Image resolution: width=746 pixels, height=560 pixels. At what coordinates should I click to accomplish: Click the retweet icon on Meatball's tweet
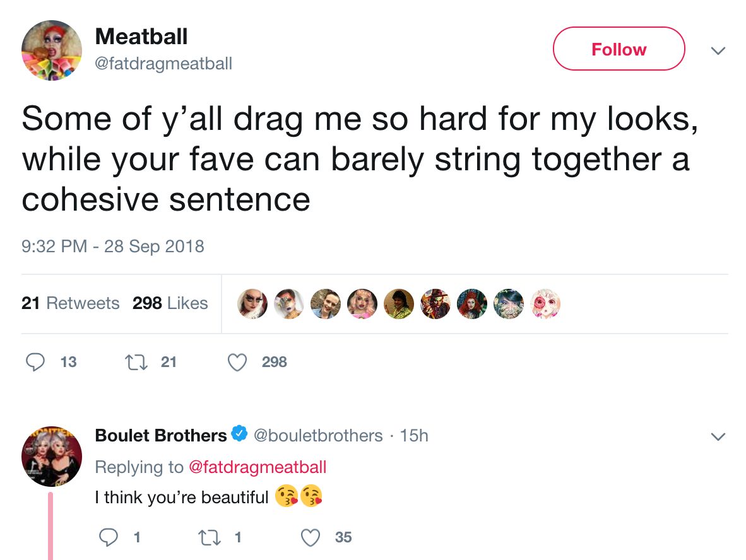click(x=137, y=361)
